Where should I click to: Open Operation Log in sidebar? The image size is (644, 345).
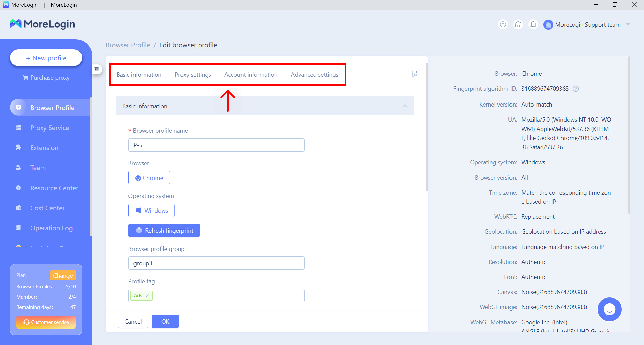point(51,228)
